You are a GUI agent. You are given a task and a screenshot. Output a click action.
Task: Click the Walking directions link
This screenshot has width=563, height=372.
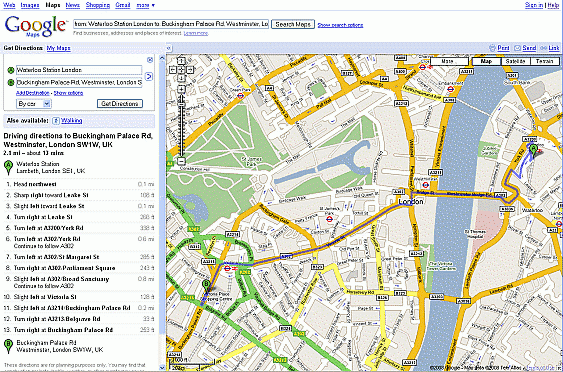(71, 121)
